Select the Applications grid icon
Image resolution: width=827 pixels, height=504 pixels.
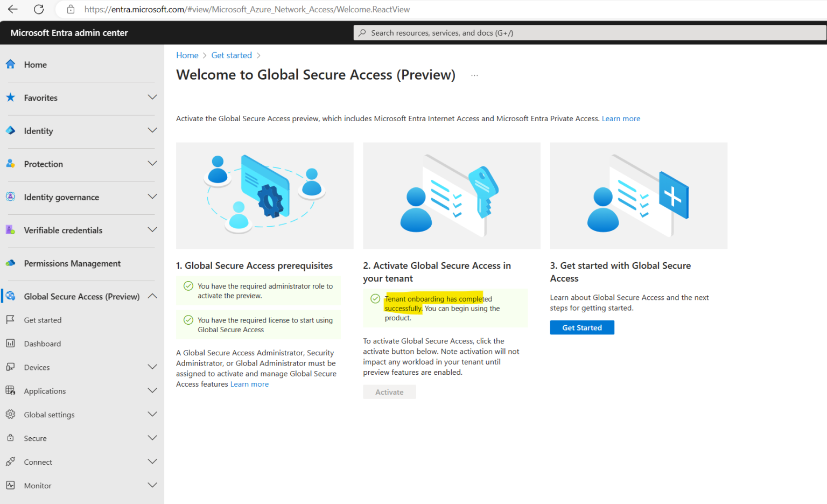pyautogui.click(x=10, y=390)
